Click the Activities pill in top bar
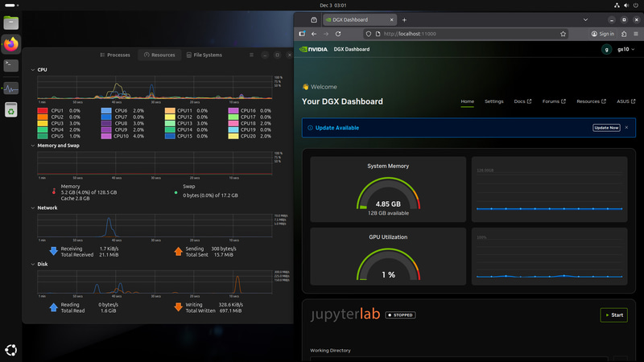 [11, 6]
